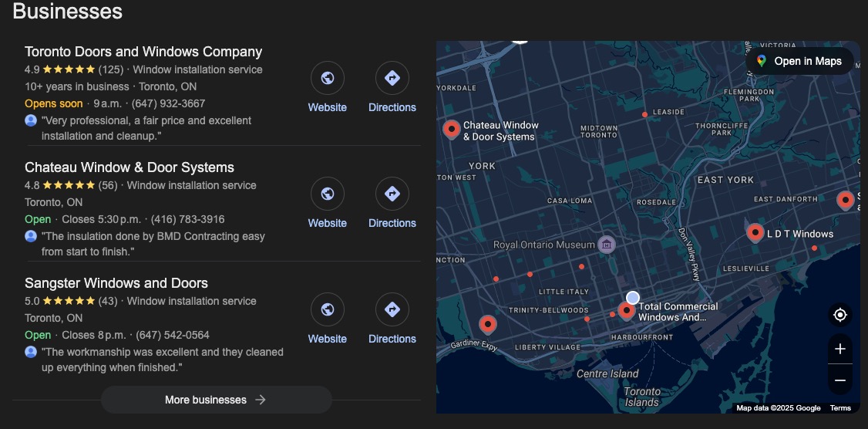The width and height of the screenshot is (868, 429).
Task: Click the Royal Ontario Museum map label
Action: coord(544,245)
